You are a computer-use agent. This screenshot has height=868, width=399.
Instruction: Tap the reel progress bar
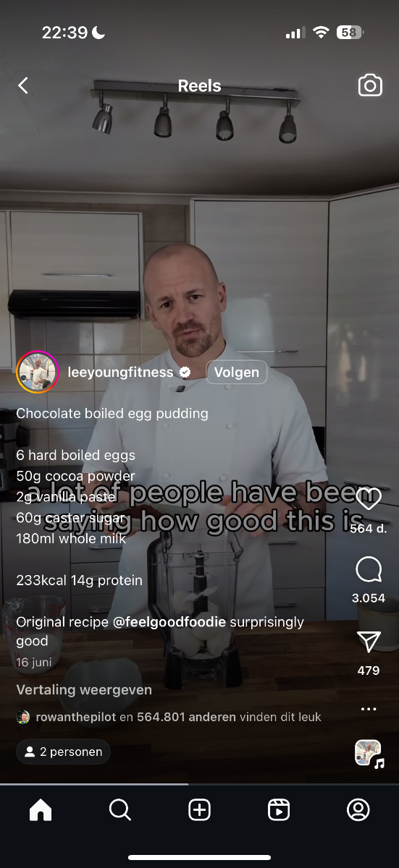point(199,783)
